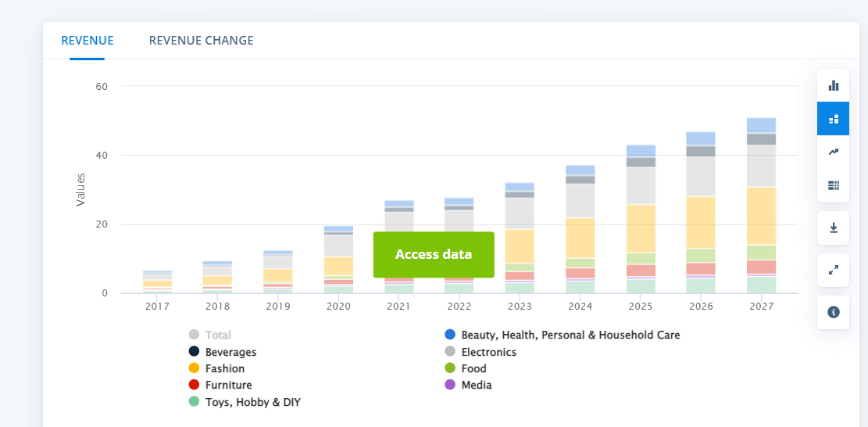Toggle the Total legend series
868x427 pixels.
pyautogui.click(x=218, y=335)
